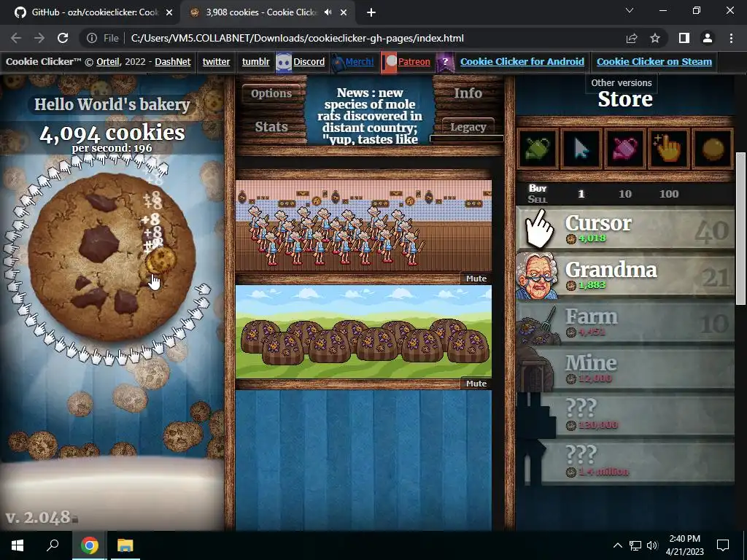Open the Patreon link
747x560 pixels.
point(414,61)
